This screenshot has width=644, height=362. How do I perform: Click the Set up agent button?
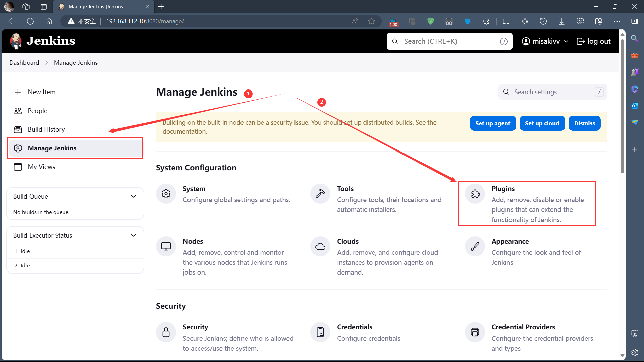tap(493, 123)
